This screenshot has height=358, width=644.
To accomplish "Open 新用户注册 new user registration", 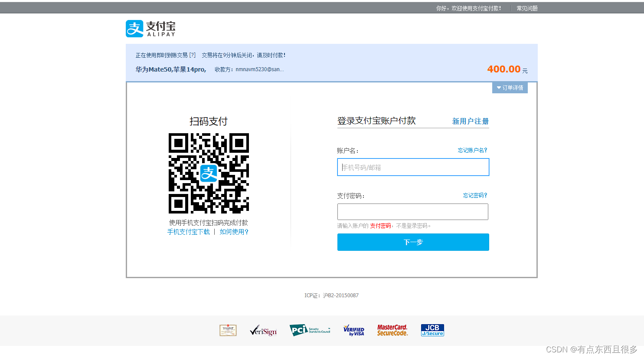I will [x=471, y=121].
